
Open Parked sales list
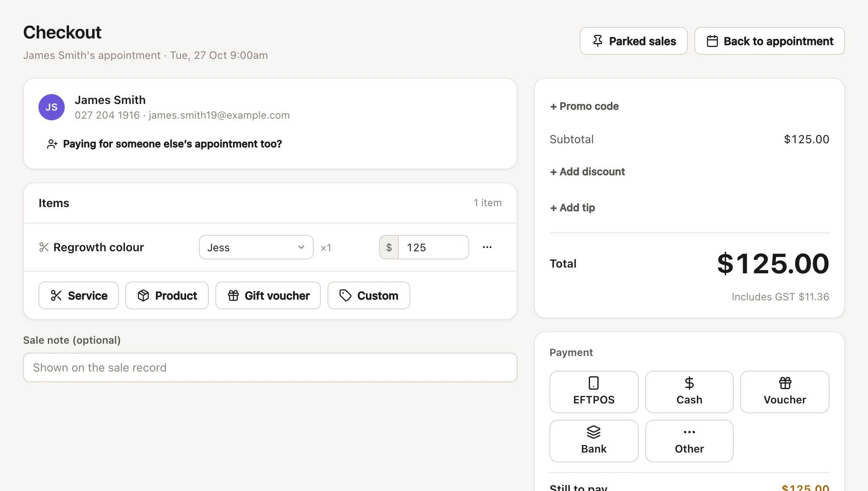tap(633, 41)
